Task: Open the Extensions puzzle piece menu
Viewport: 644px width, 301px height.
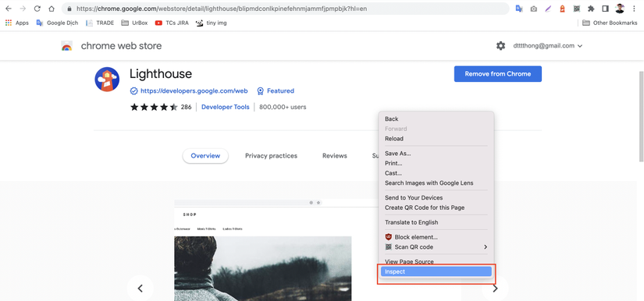Action: 591,9
